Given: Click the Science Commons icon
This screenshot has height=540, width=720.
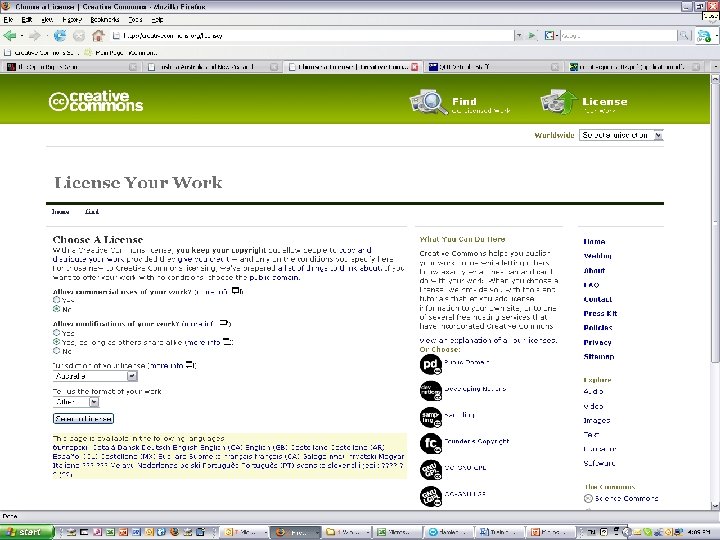Looking at the screenshot, I should tap(588, 498).
